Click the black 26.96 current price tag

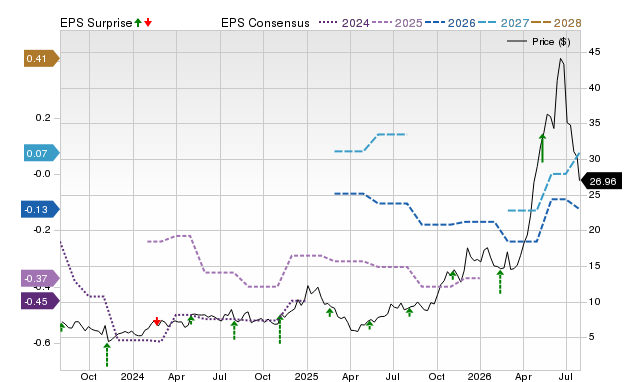click(601, 181)
